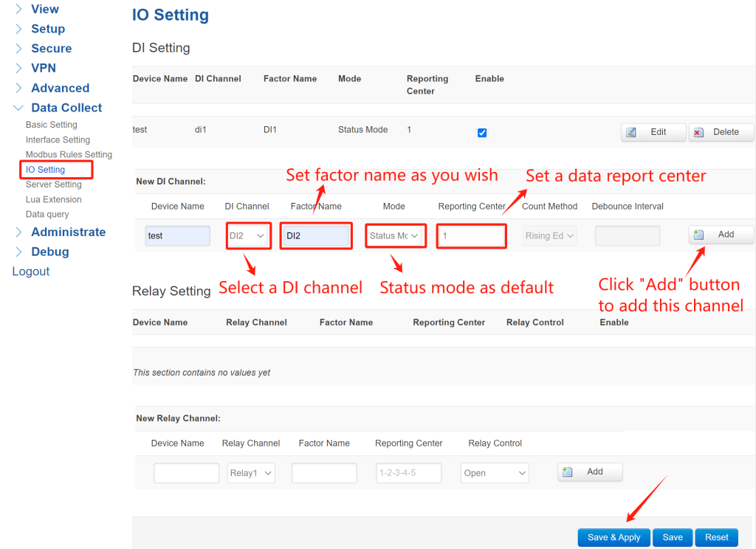The image size is (756, 549).
Task: Uncheck the Enable checkbox for di1
Action: point(482,133)
